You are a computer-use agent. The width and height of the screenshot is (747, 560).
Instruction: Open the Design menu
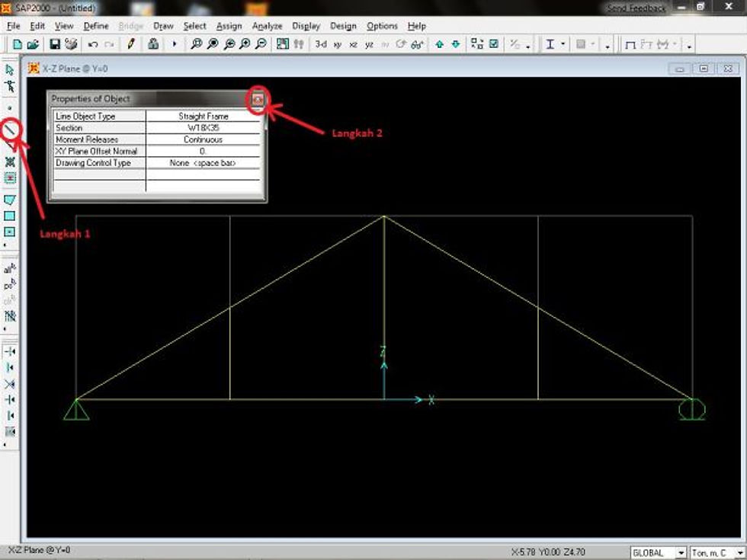tap(343, 26)
